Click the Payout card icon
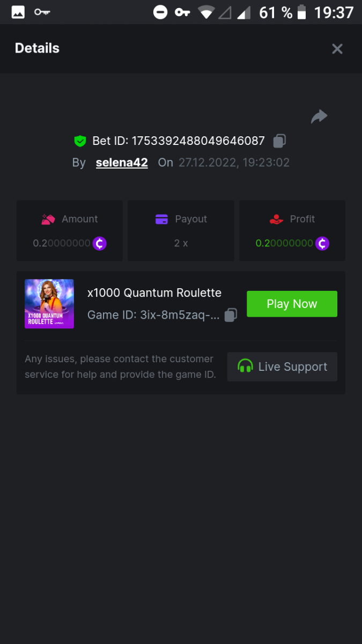 [161, 219]
